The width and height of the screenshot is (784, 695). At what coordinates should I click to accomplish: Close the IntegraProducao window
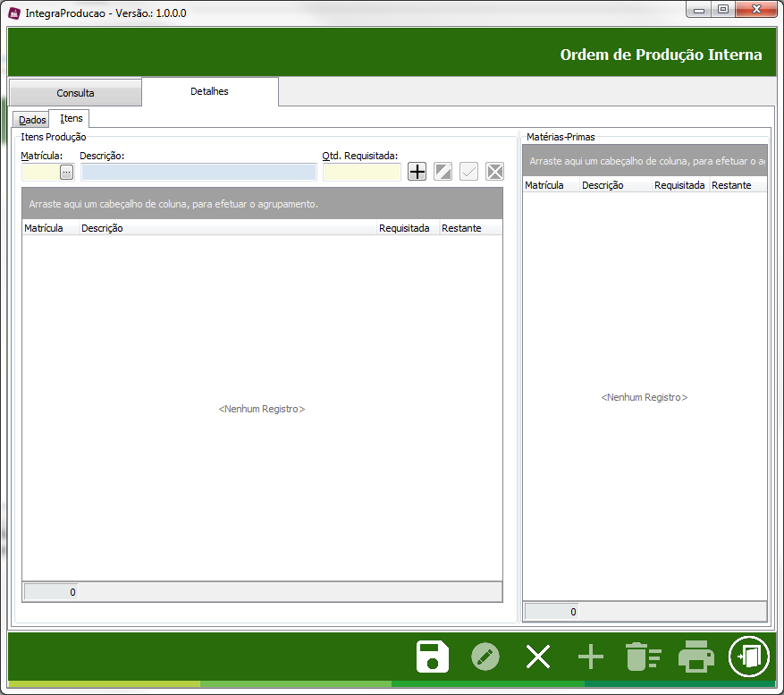pyautogui.click(x=756, y=10)
